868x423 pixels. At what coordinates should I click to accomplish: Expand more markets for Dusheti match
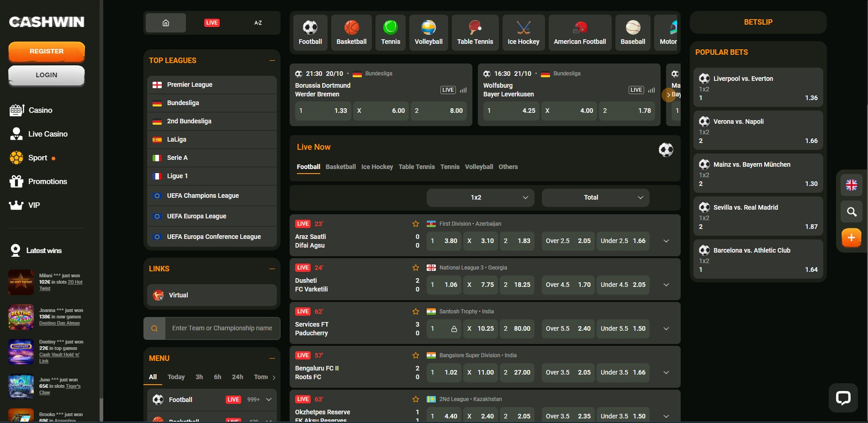point(666,285)
